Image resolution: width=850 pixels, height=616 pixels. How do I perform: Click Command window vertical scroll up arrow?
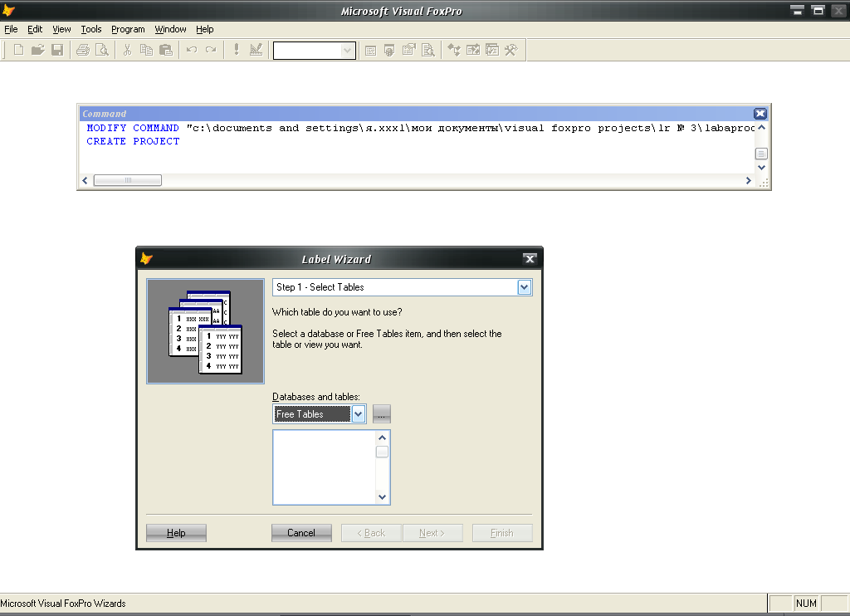coord(761,127)
